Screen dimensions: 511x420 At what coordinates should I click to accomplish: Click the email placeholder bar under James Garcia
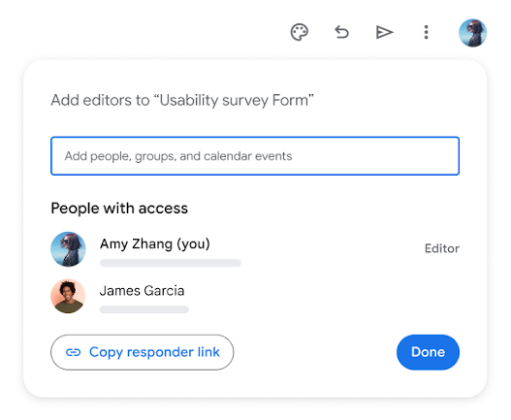click(144, 309)
